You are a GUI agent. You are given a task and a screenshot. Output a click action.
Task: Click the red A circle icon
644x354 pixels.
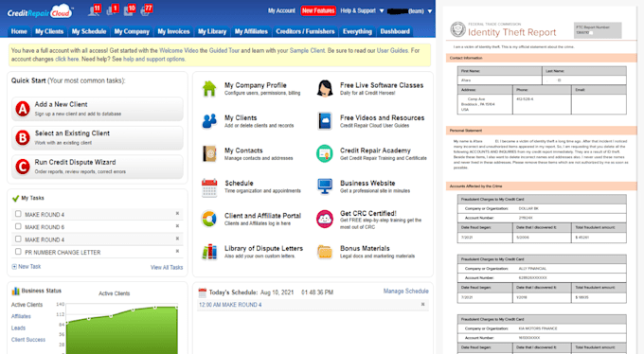(x=23, y=109)
